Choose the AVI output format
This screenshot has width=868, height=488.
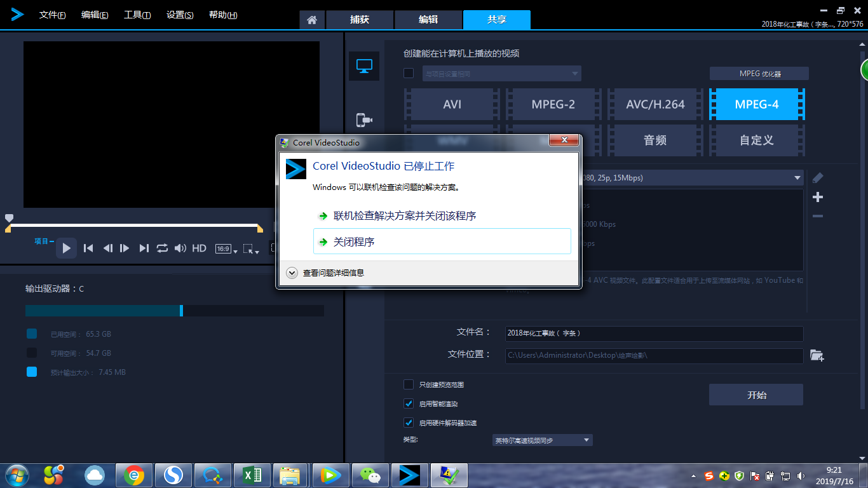click(x=452, y=104)
